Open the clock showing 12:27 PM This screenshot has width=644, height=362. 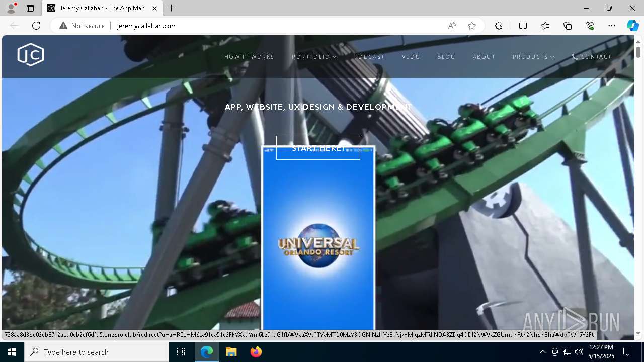point(601,352)
